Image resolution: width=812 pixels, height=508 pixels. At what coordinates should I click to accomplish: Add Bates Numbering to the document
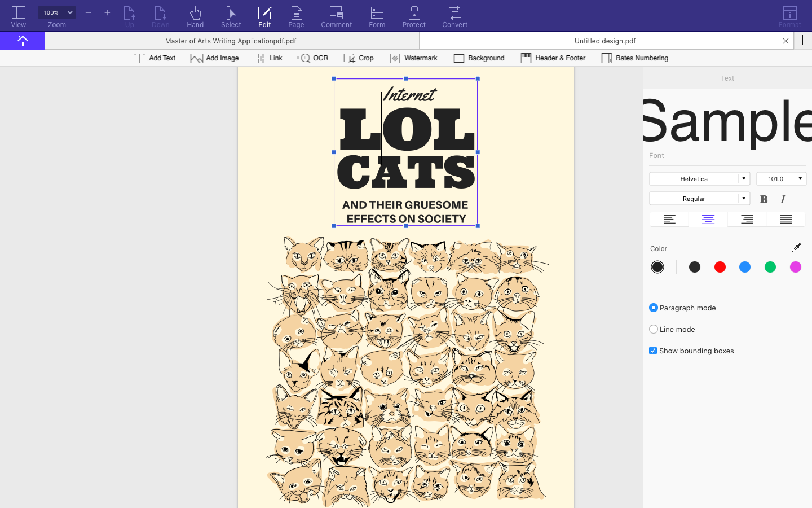634,58
